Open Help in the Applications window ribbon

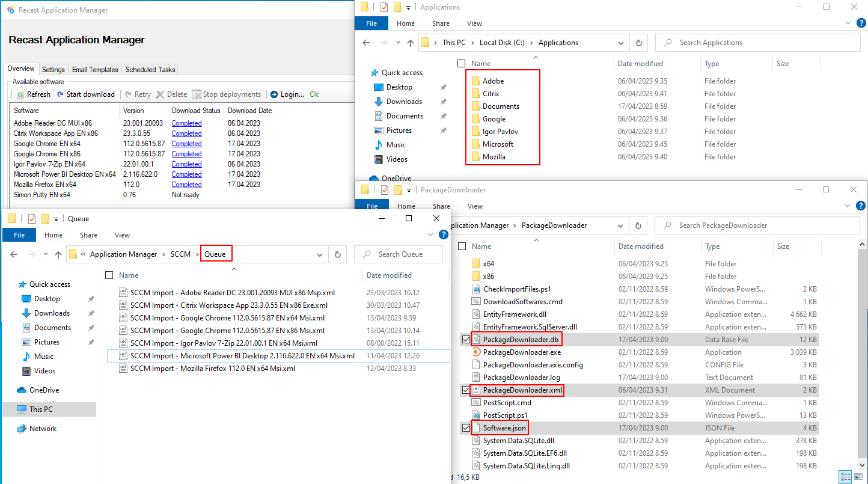861,23
